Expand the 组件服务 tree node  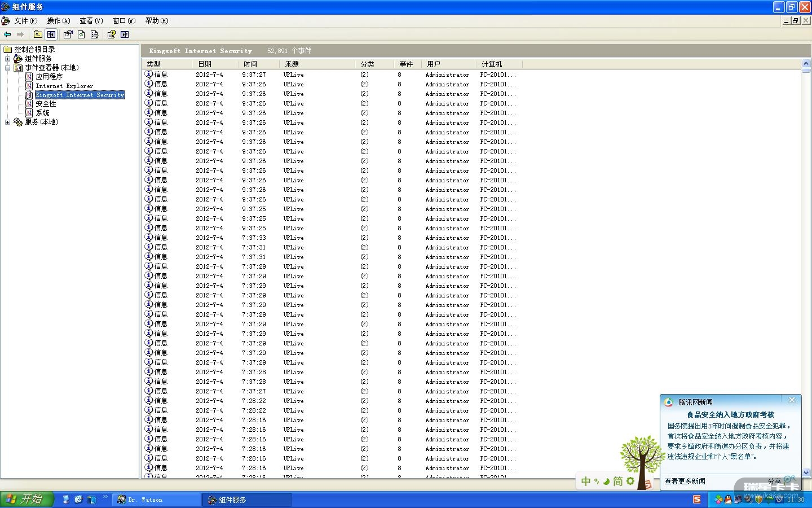(x=8, y=59)
